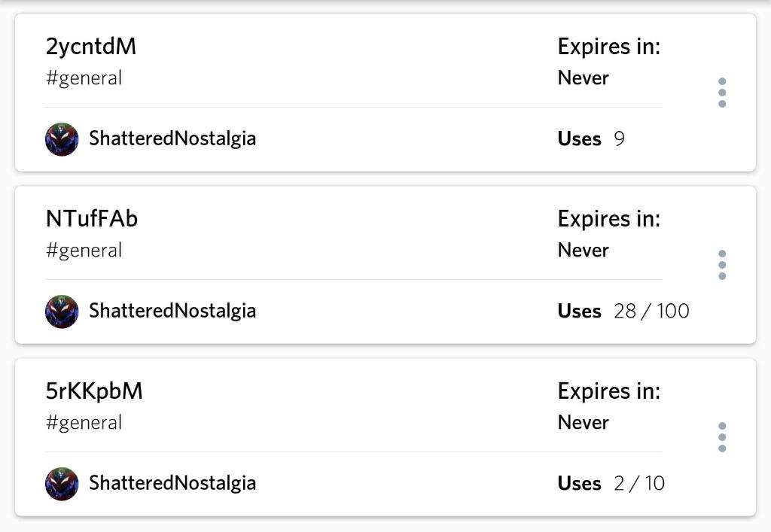Open options menu for invite 2ycntdM
Viewport: 771px width, 532px height.
722,93
